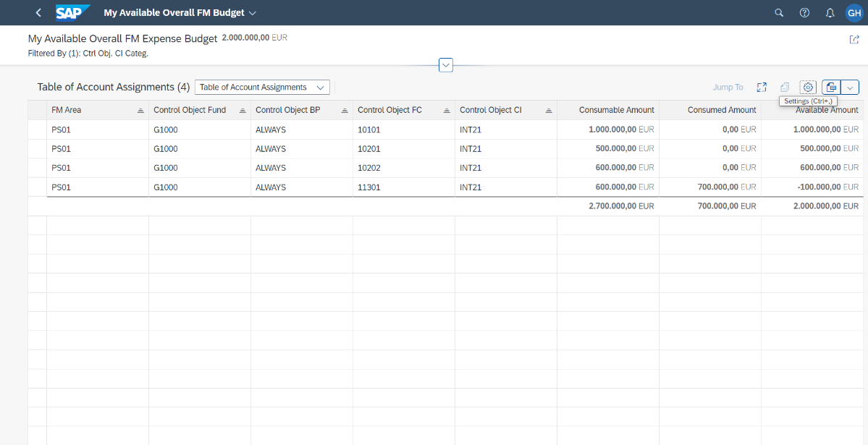
Task: Open the Control Object CI column header menu
Action: tap(506, 110)
